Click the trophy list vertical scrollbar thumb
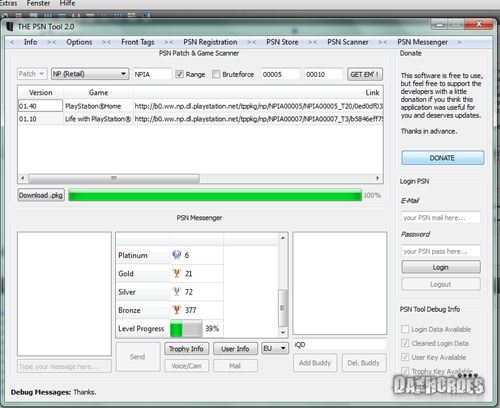The image size is (500, 408). [x=283, y=308]
